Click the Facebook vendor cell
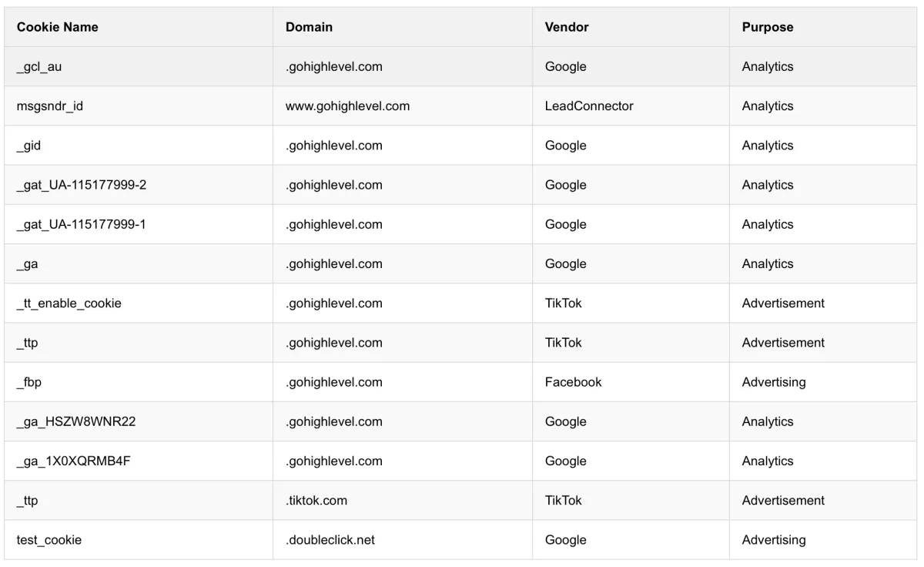924x567 pixels. tap(573, 382)
